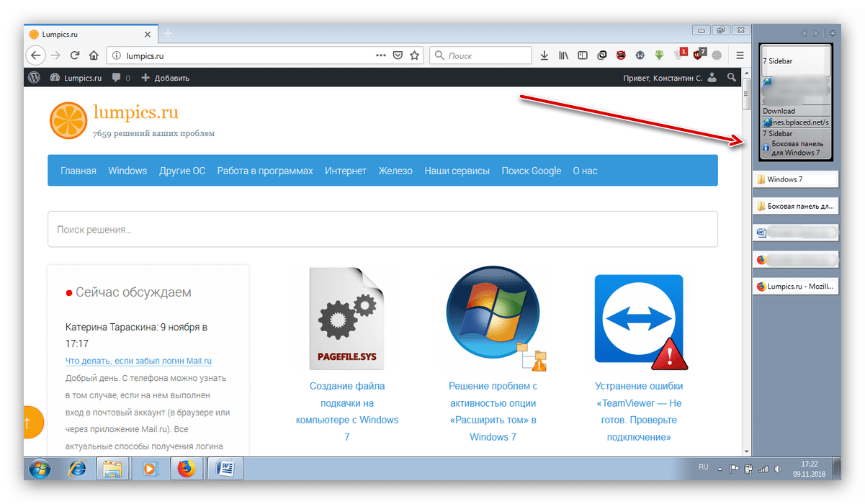Open Наши сервисы menu item

pos(457,171)
